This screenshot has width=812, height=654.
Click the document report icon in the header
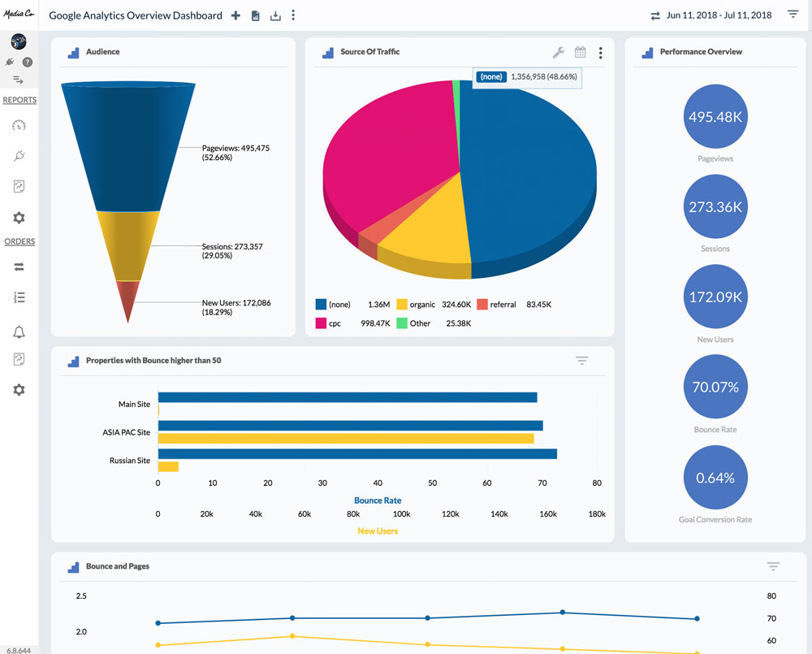click(256, 15)
